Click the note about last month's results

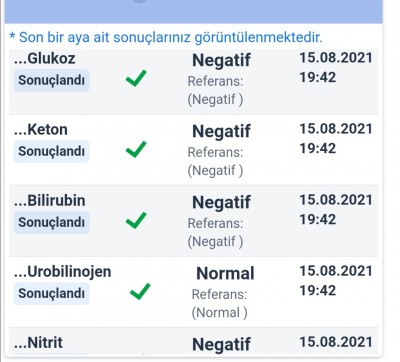pyautogui.click(x=166, y=37)
